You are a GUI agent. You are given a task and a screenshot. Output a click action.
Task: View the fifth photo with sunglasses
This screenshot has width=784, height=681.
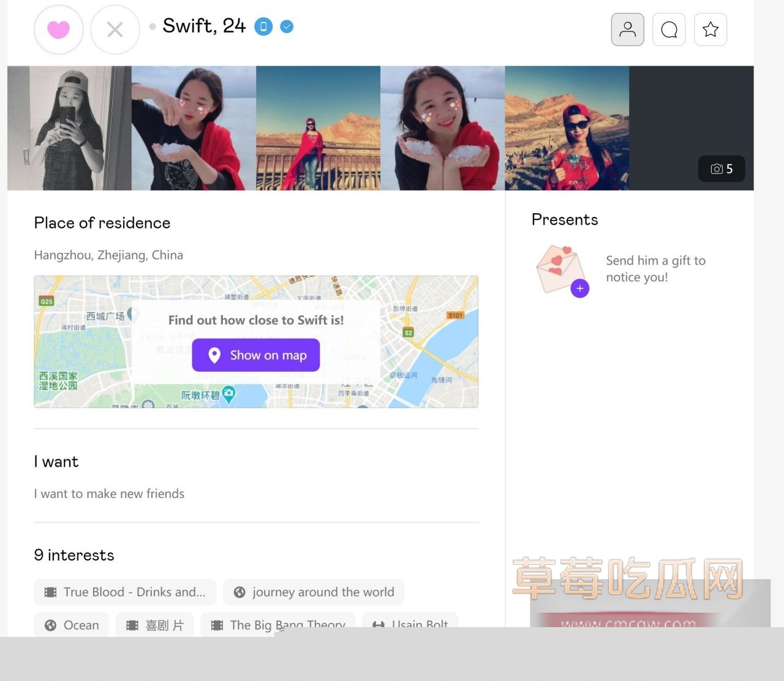567,128
